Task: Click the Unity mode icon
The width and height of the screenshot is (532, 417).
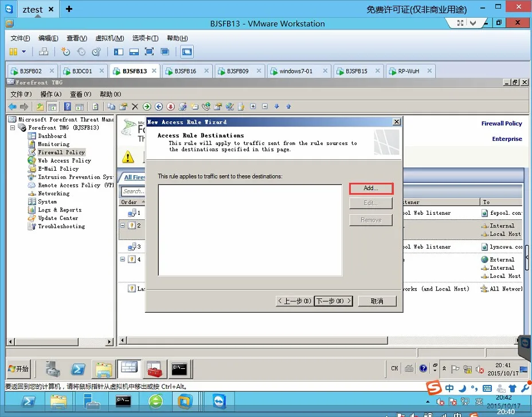Action: pyautogui.click(x=165, y=52)
